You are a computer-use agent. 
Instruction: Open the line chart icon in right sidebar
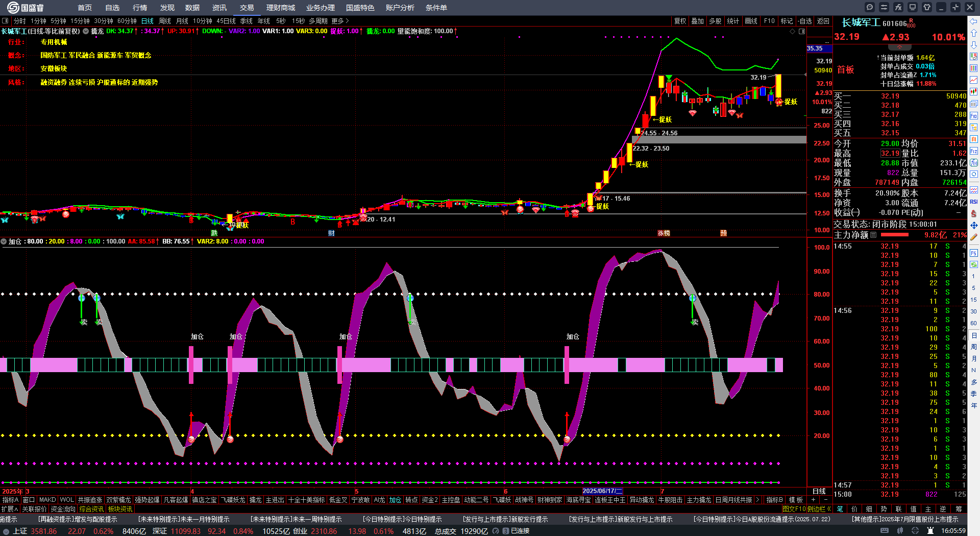tap(974, 80)
